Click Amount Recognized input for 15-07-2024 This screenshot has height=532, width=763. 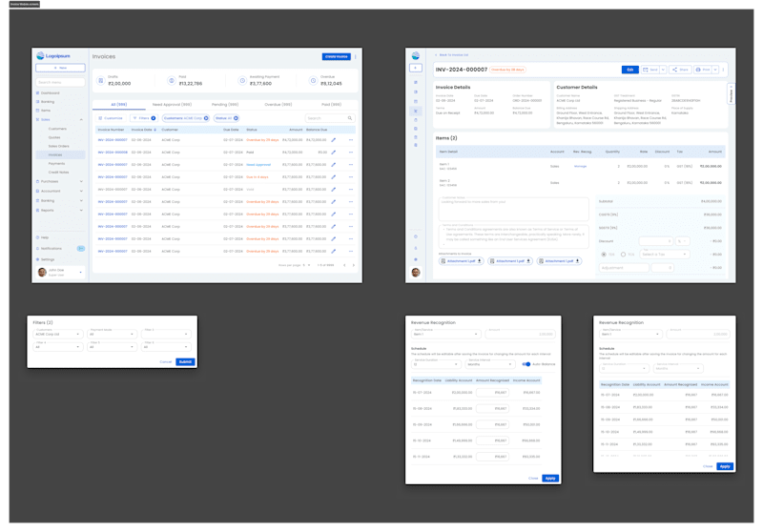point(492,393)
